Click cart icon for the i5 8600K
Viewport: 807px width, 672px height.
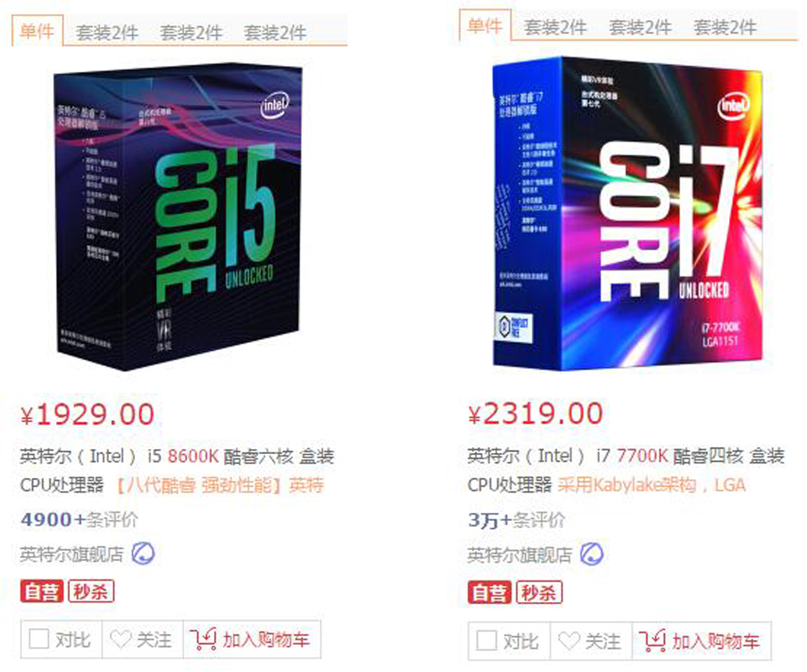(x=202, y=638)
